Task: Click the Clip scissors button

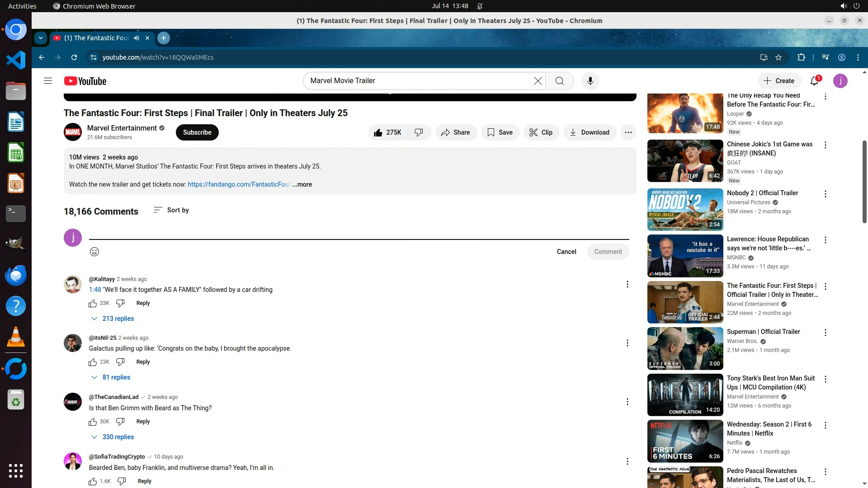Action: (541, 132)
